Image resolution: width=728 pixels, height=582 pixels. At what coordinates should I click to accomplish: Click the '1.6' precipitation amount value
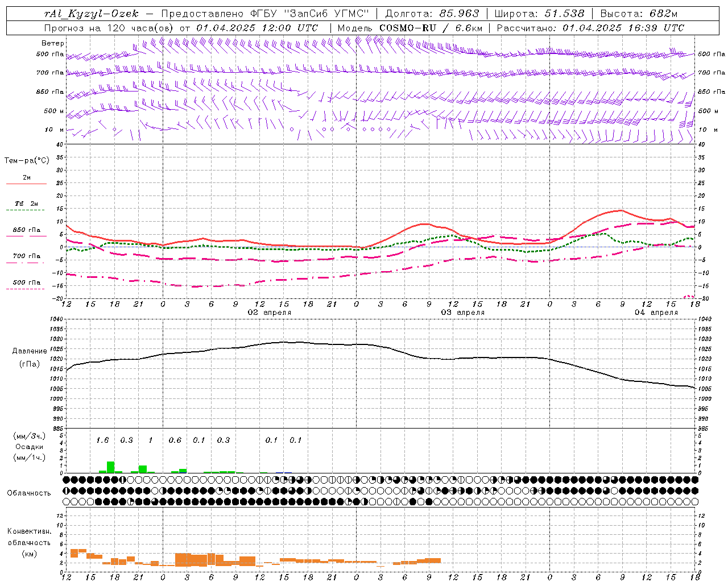(x=102, y=440)
